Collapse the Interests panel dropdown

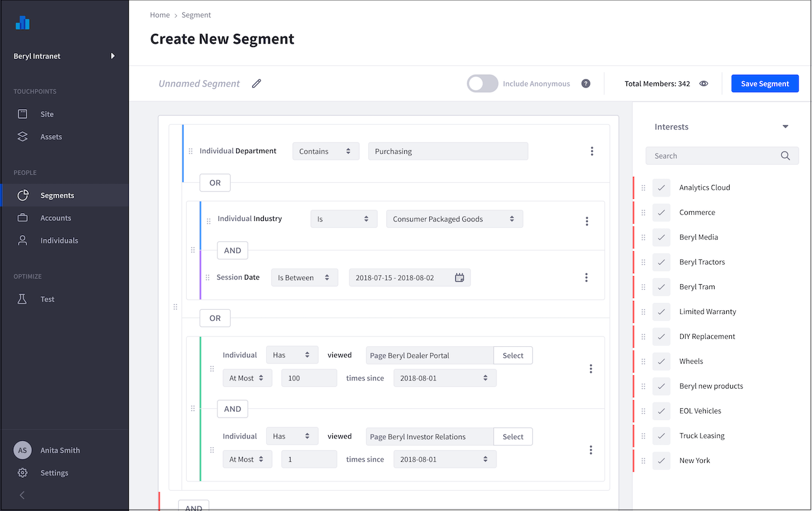(x=785, y=127)
